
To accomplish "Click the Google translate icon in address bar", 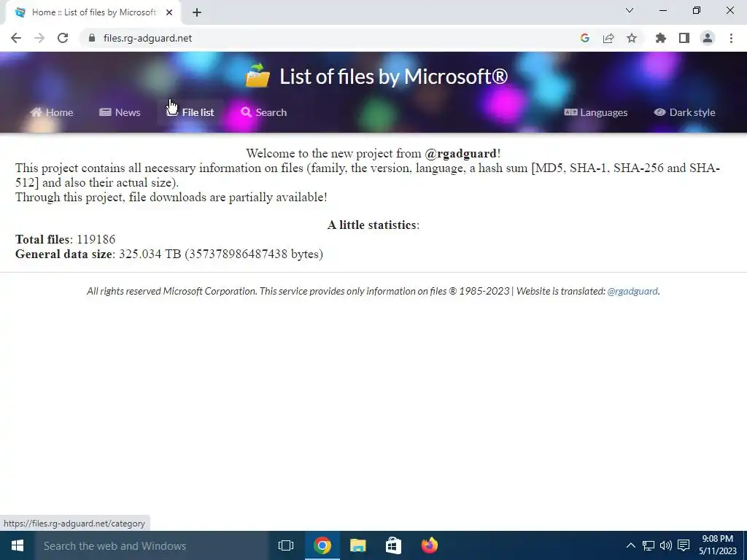I will tap(585, 38).
